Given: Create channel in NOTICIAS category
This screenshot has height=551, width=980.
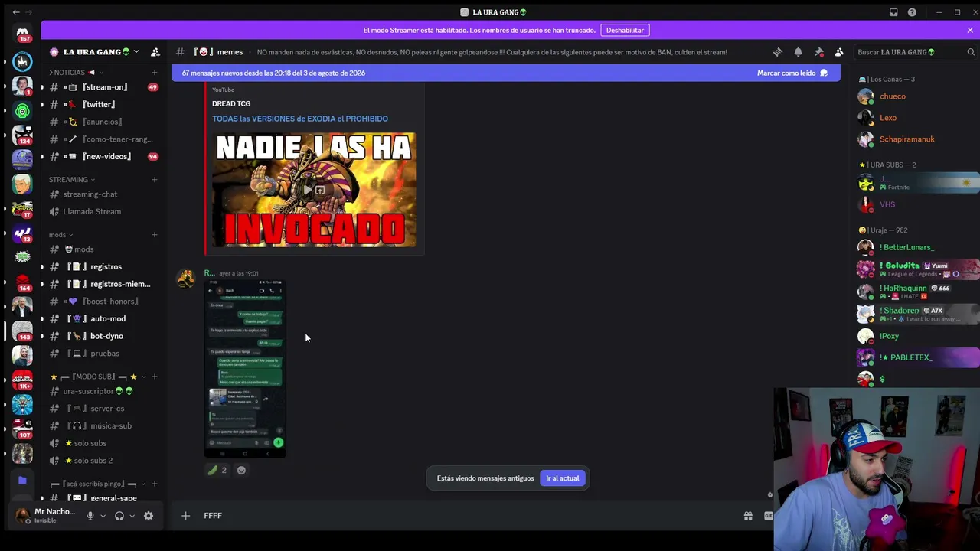Looking at the screenshot, I should point(154,73).
